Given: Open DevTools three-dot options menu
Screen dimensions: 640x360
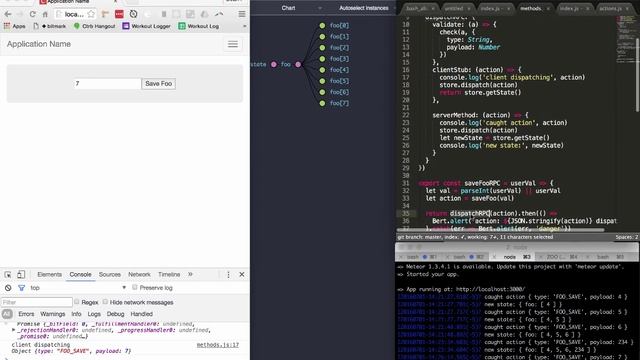Looking at the screenshot, I should tap(228, 275).
